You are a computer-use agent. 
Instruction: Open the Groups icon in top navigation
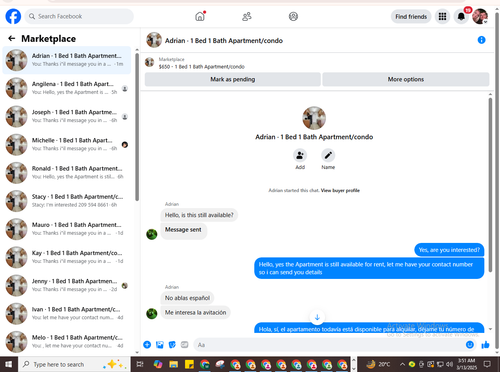(293, 16)
